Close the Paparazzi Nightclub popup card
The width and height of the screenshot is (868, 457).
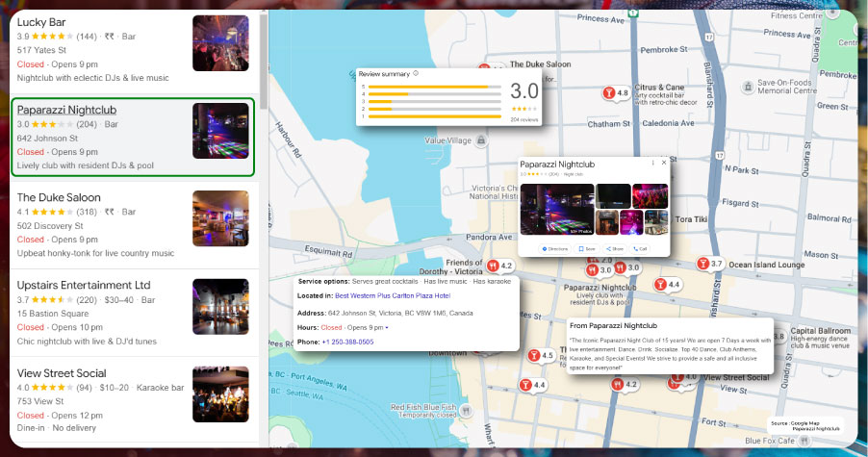tap(663, 163)
